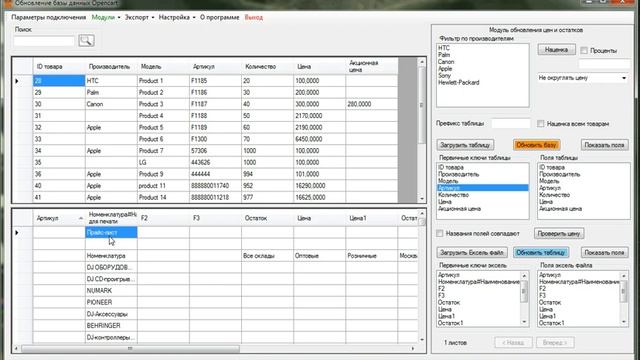
Task: Select the cell F1187 in top grid
Action: coord(215,104)
